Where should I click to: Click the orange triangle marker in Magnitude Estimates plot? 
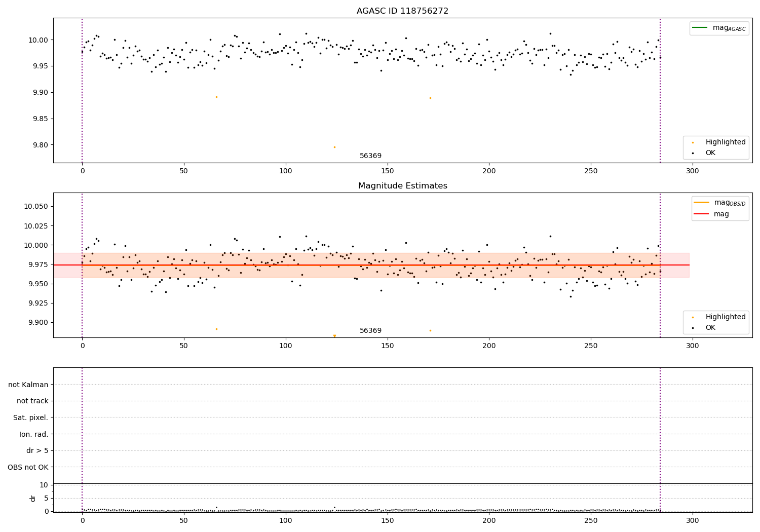(334, 336)
